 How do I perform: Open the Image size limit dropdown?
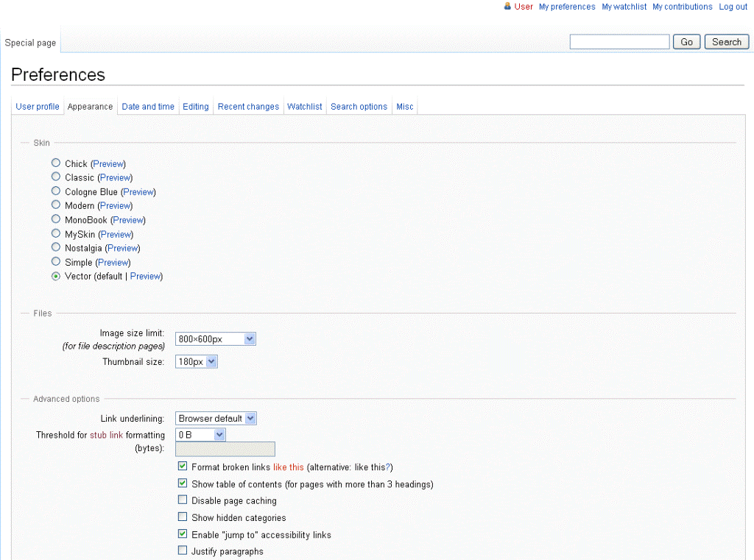(216, 339)
